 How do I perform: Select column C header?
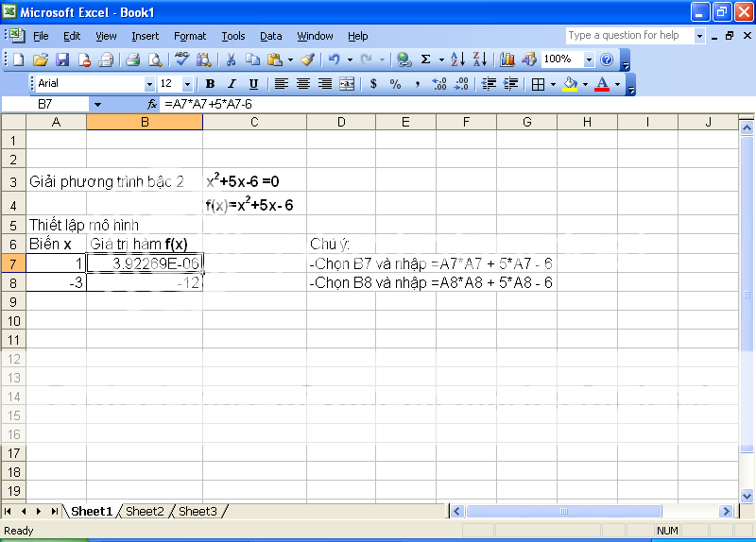tap(254, 122)
